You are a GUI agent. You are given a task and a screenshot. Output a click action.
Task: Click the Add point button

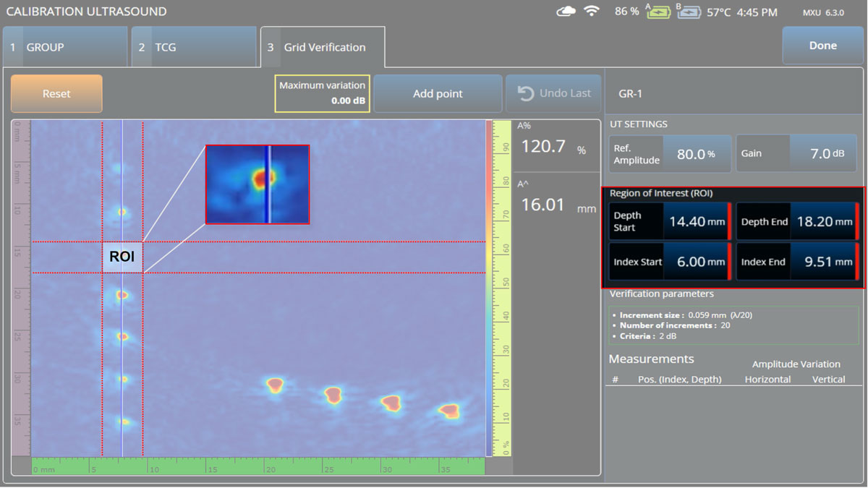(x=438, y=93)
